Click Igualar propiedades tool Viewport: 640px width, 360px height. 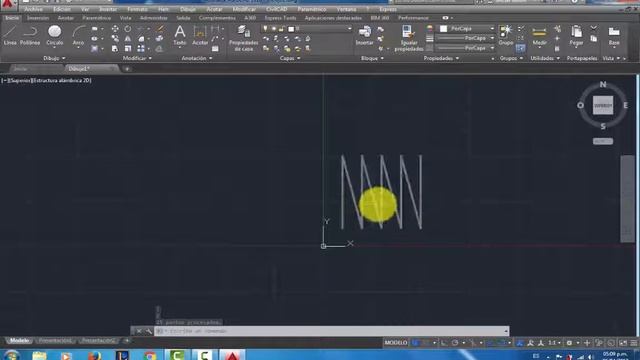(x=408, y=38)
